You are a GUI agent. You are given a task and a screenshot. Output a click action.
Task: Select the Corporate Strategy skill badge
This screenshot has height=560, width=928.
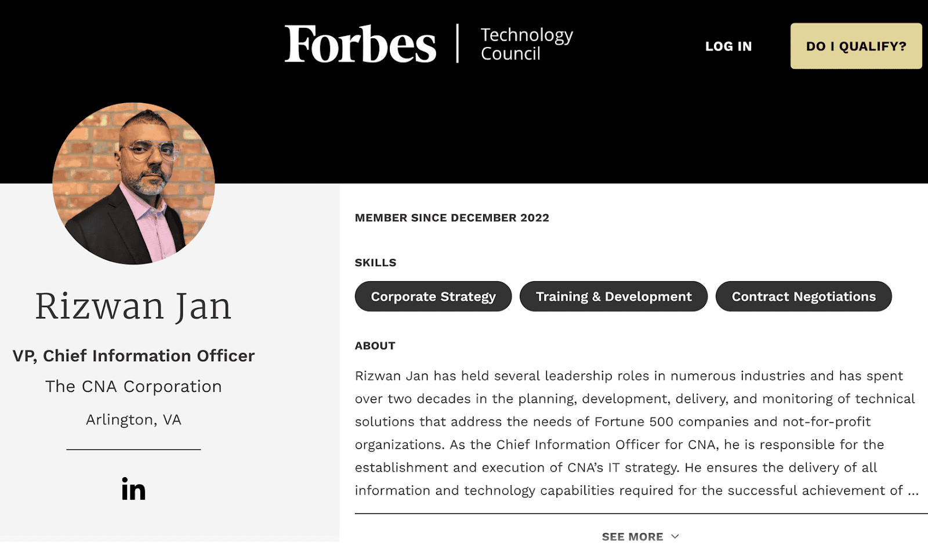click(x=433, y=296)
